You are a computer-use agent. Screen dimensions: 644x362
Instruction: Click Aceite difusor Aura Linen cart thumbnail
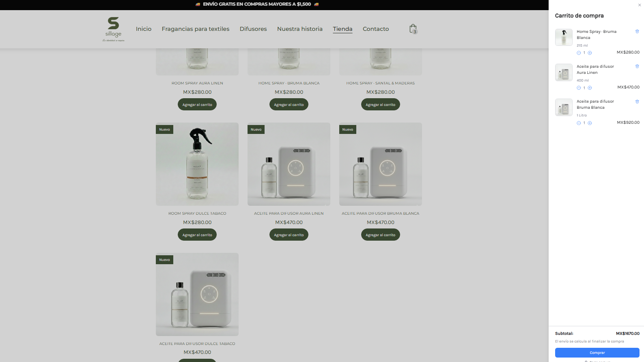pyautogui.click(x=564, y=72)
